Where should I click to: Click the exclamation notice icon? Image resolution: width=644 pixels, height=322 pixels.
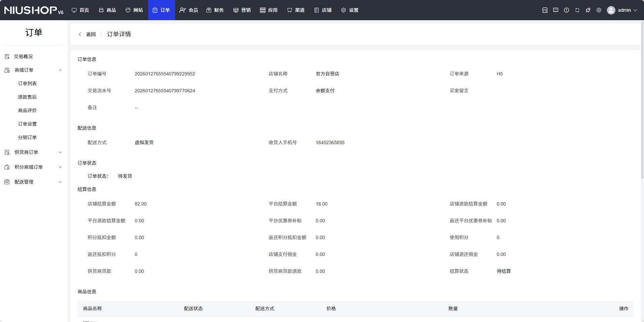click(566, 10)
